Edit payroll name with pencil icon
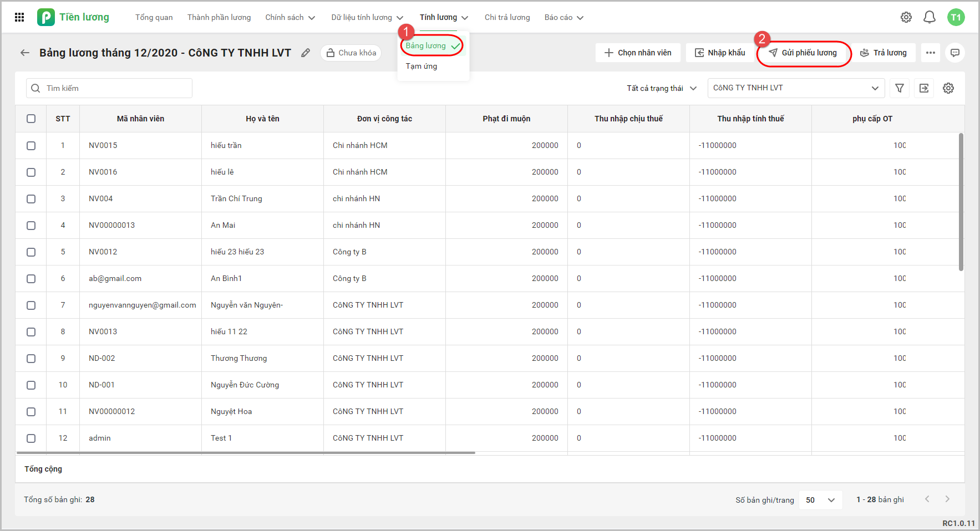The height and width of the screenshot is (531, 980). click(306, 53)
